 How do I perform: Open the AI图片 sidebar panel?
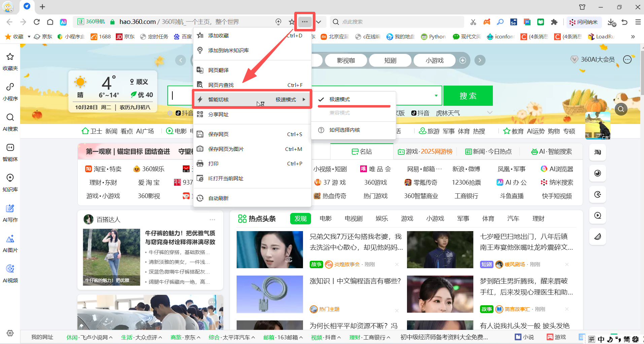pyautogui.click(x=10, y=243)
